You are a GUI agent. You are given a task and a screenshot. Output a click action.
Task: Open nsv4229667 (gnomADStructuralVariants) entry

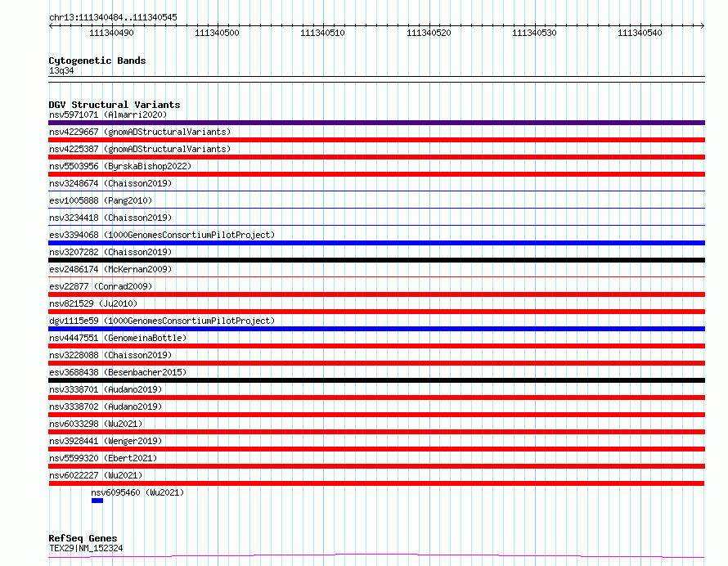point(140,132)
